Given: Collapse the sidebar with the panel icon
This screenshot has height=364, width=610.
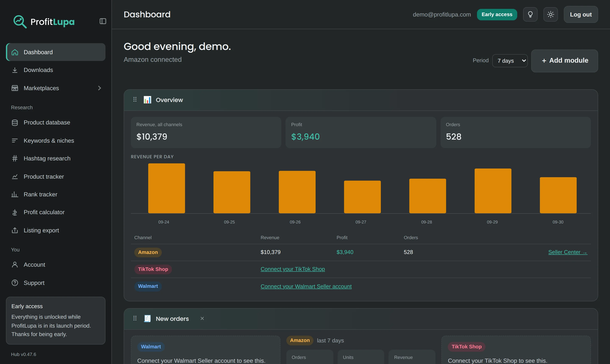Looking at the screenshot, I should 103,21.
